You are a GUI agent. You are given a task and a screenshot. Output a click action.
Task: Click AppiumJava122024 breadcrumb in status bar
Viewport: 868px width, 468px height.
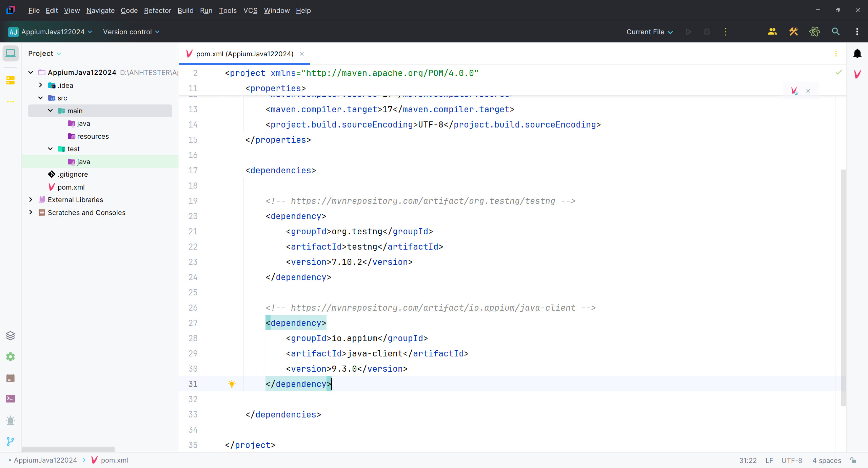pos(45,460)
